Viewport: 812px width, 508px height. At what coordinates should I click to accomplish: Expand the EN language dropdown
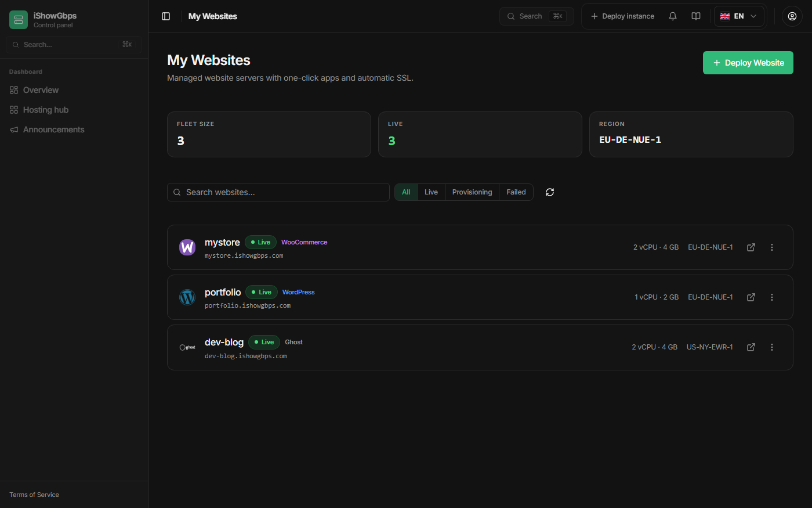[739, 16]
